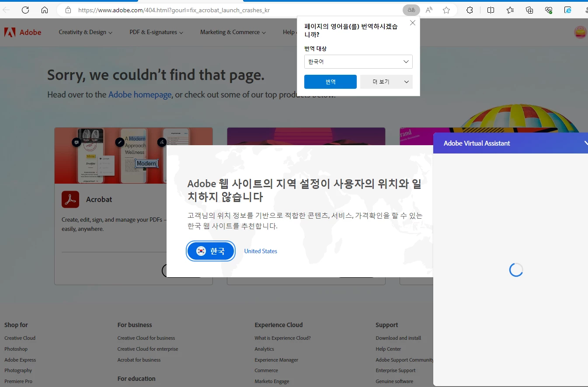Select the United States link
588x387 pixels.
click(x=261, y=251)
